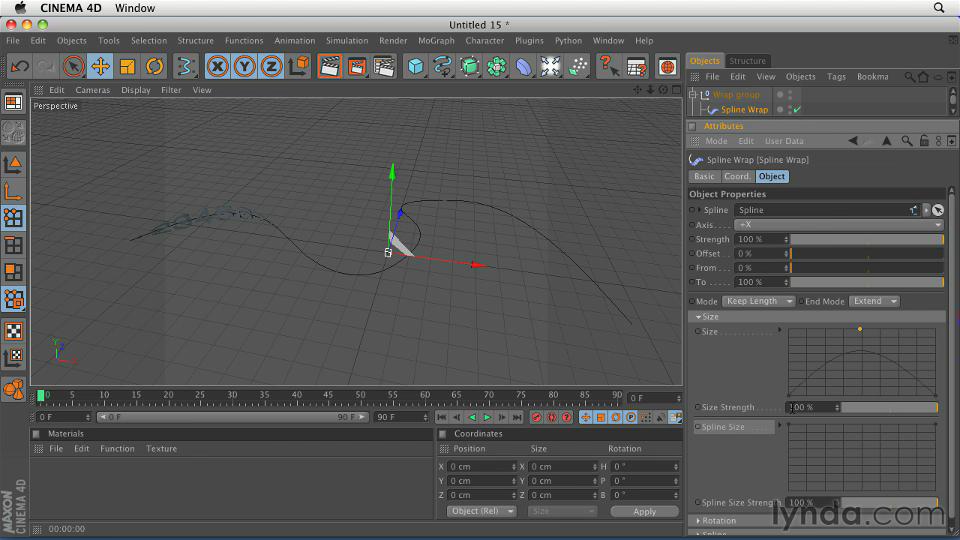Toggle X axis lock

pos(217,66)
